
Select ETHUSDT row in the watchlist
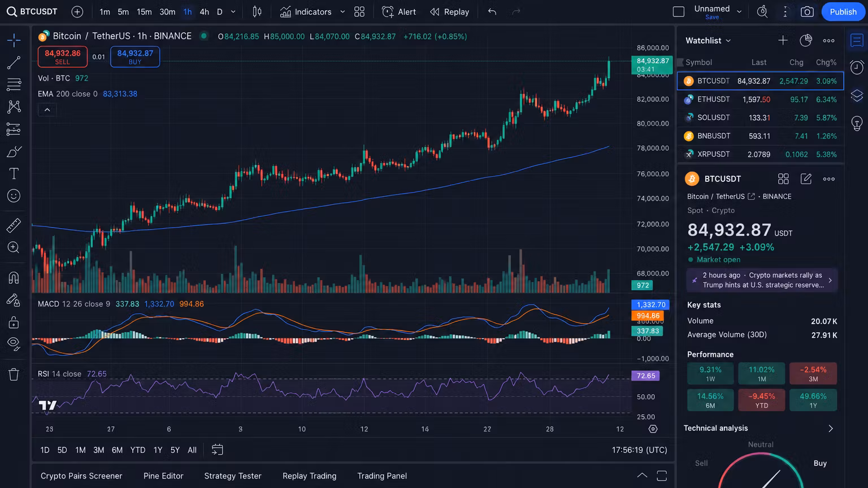[x=760, y=99]
